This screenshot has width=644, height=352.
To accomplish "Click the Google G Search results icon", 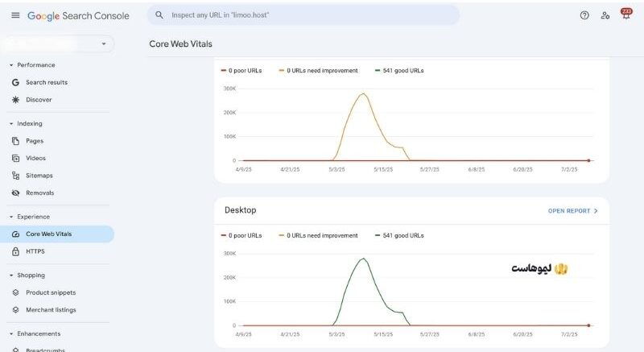I will [x=15, y=82].
